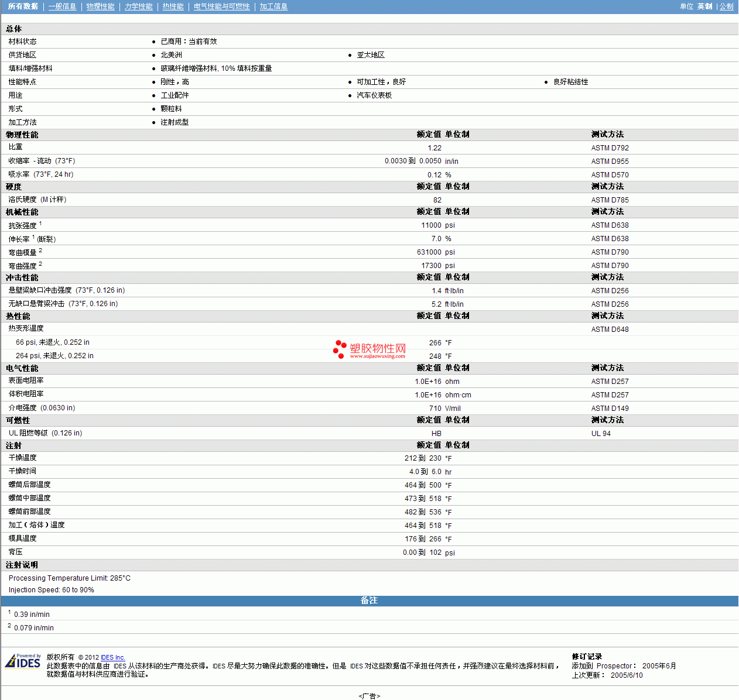
Task: Open the 加工信息 tab
Action: click(x=273, y=6)
